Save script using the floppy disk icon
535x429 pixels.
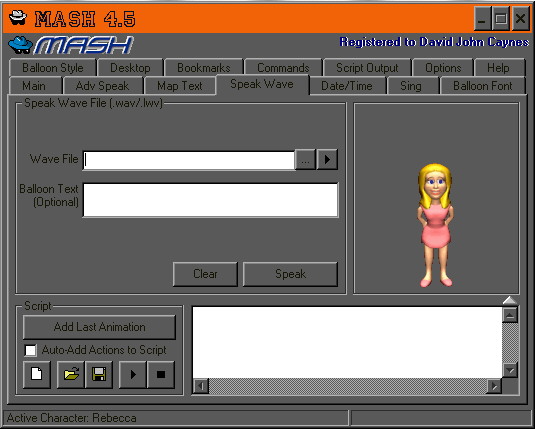point(99,374)
